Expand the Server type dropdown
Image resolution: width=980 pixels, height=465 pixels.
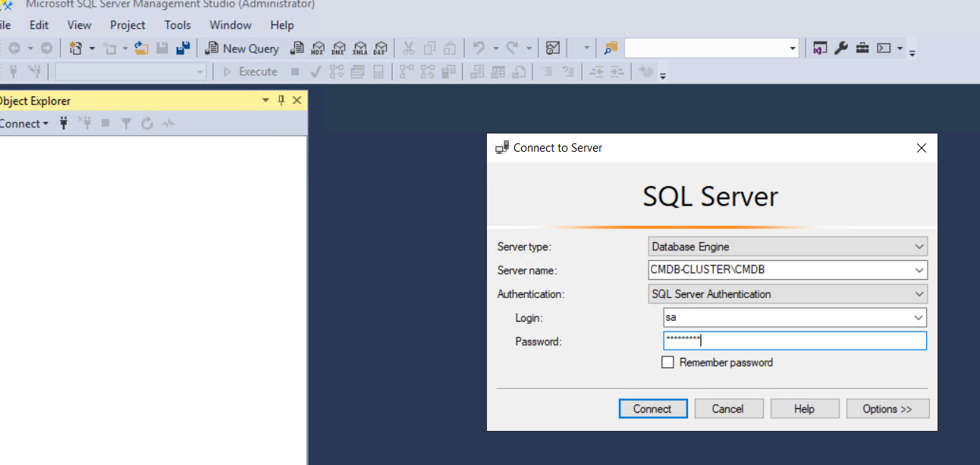919,247
